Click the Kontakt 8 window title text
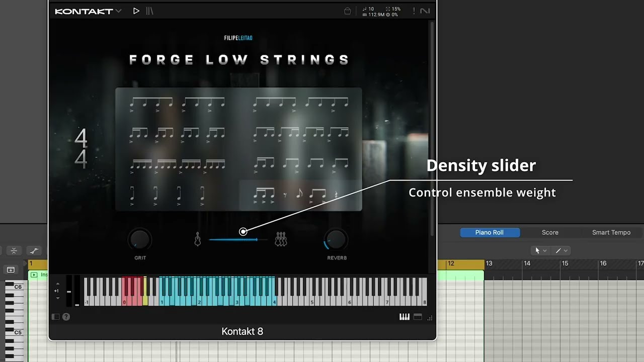Image resolution: width=644 pixels, height=362 pixels. (243, 331)
